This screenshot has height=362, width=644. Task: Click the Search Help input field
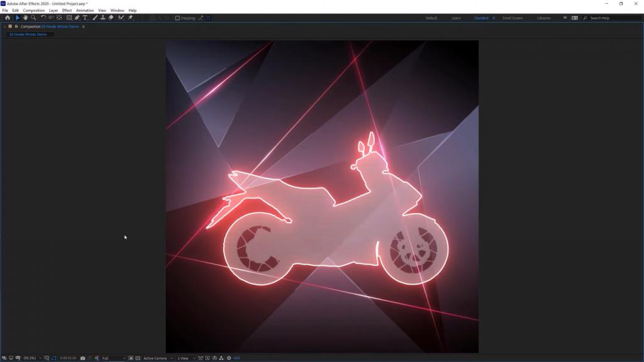point(613,18)
